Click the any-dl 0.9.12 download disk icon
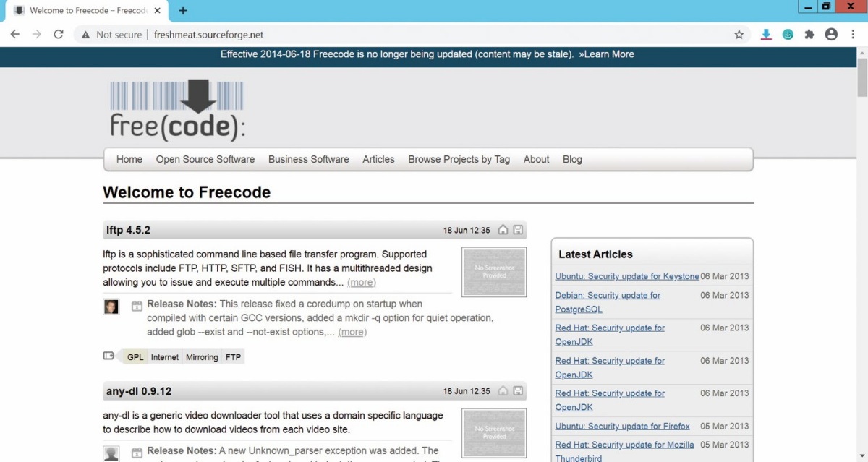The height and width of the screenshot is (462, 868). pyautogui.click(x=518, y=391)
